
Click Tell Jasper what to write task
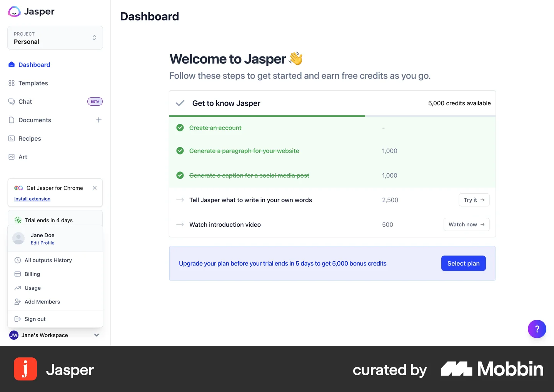coord(250,200)
